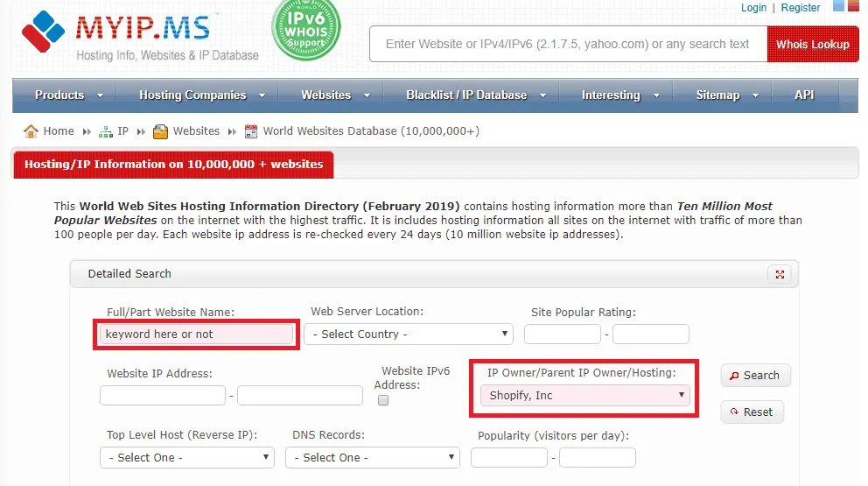Viewport: 868px width, 486px height.
Task: Open the Blacklist / IP Database menu
Action: point(475,95)
